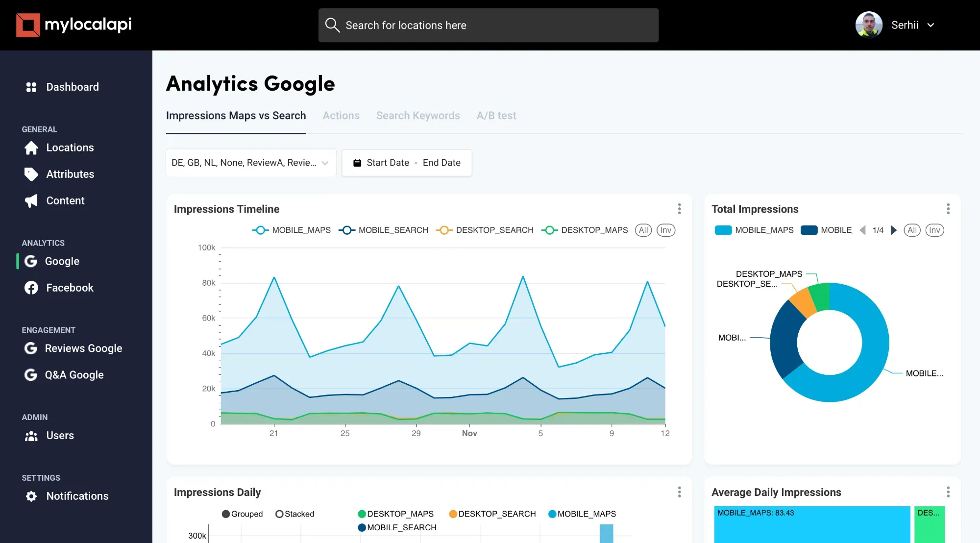Screen dimensions: 980x543
Task: Click the Notifications gear icon
Action: click(31, 496)
